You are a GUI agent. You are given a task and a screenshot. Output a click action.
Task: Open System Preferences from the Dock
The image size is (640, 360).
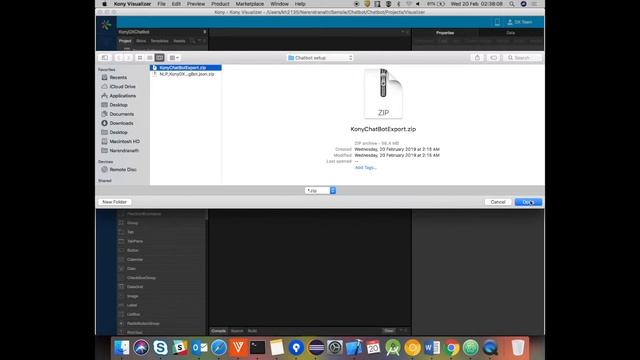coord(335,348)
